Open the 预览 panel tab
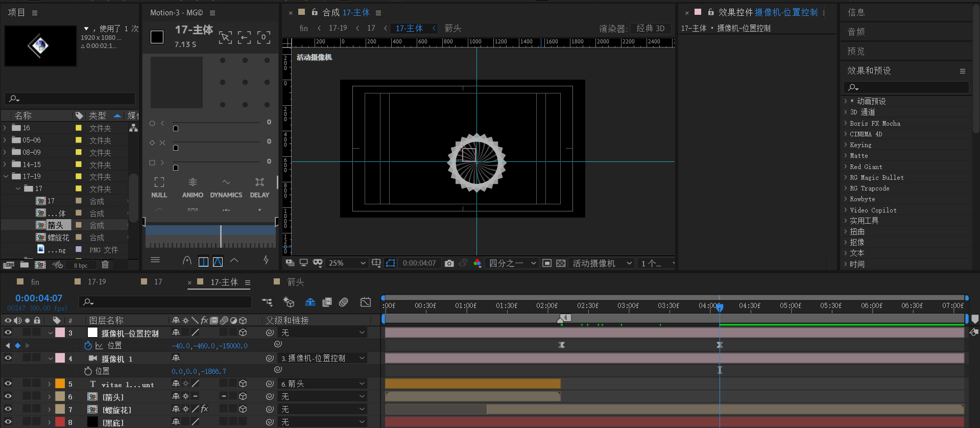The image size is (980, 428). tap(856, 51)
